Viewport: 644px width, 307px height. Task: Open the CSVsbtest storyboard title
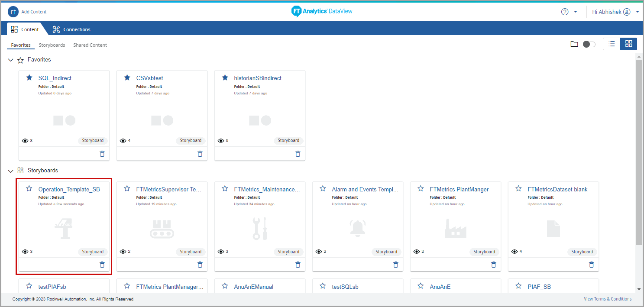click(x=149, y=78)
